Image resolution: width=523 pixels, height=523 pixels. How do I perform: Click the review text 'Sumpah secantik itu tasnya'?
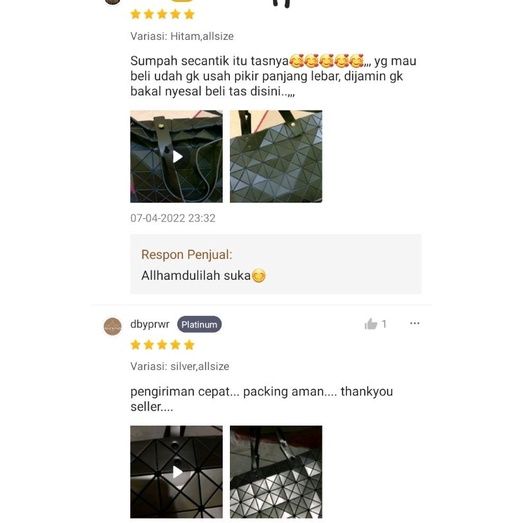tap(209, 61)
